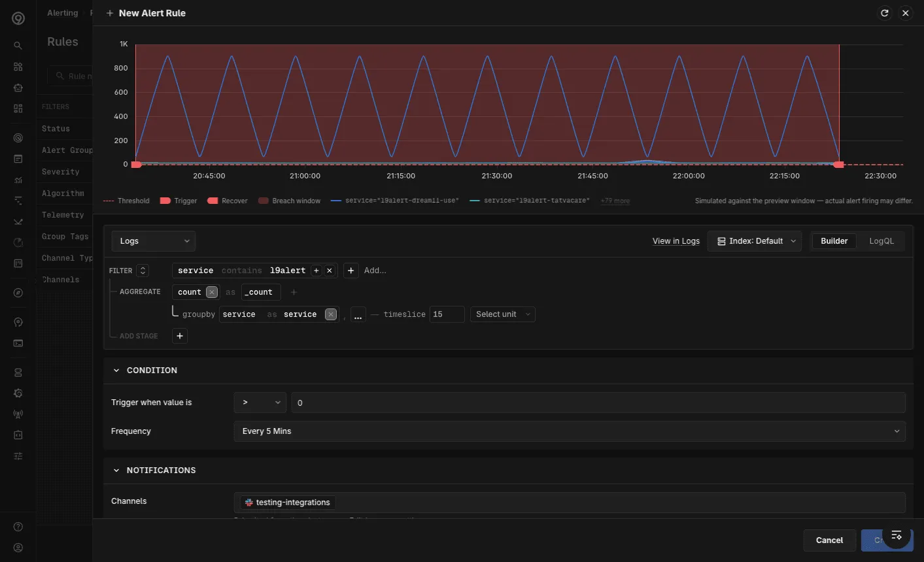Toggle the Breach window legend entry
This screenshot has height=562, width=924.
point(290,201)
